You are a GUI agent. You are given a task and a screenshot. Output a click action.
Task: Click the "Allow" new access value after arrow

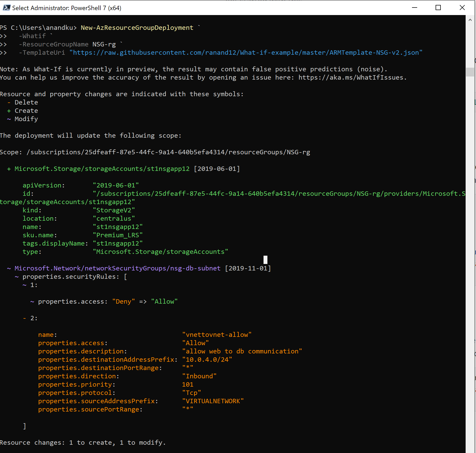[164, 302]
